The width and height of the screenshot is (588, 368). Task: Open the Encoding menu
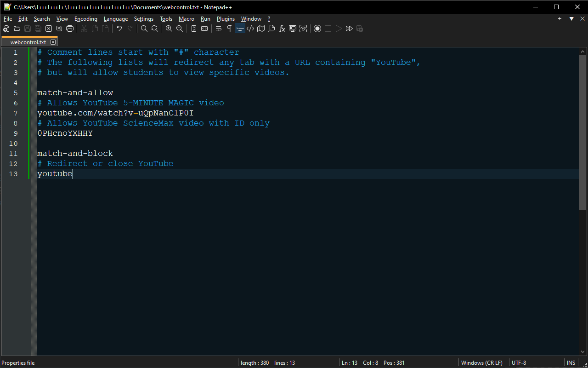[x=86, y=19]
